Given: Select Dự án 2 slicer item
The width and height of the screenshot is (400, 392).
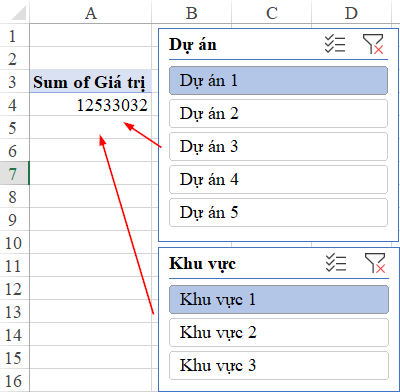Looking at the screenshot, I should pyautogui.click(x=278, y=113).
